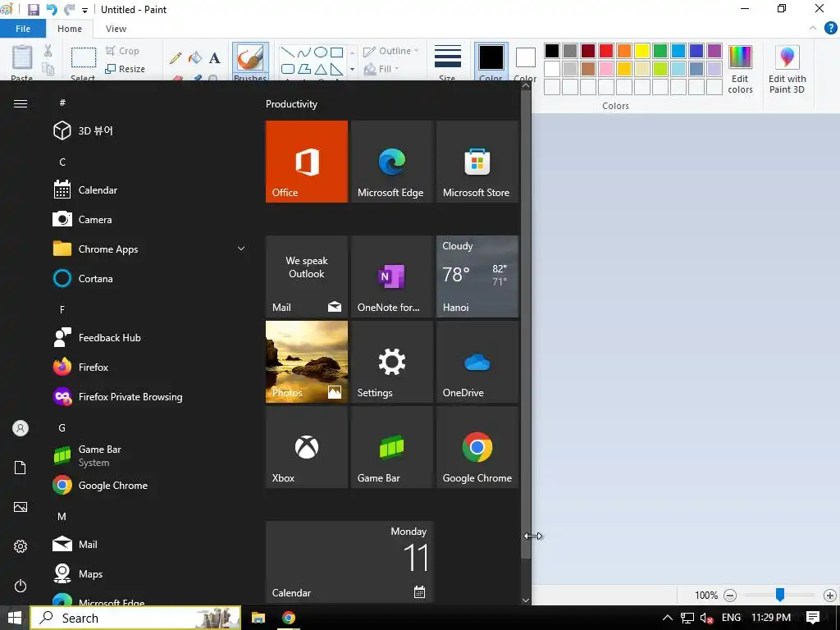Launch Firefox from the app list
The width and height of the screenshot is (840, 630).
pyautogui.click(x=150, y=367)
